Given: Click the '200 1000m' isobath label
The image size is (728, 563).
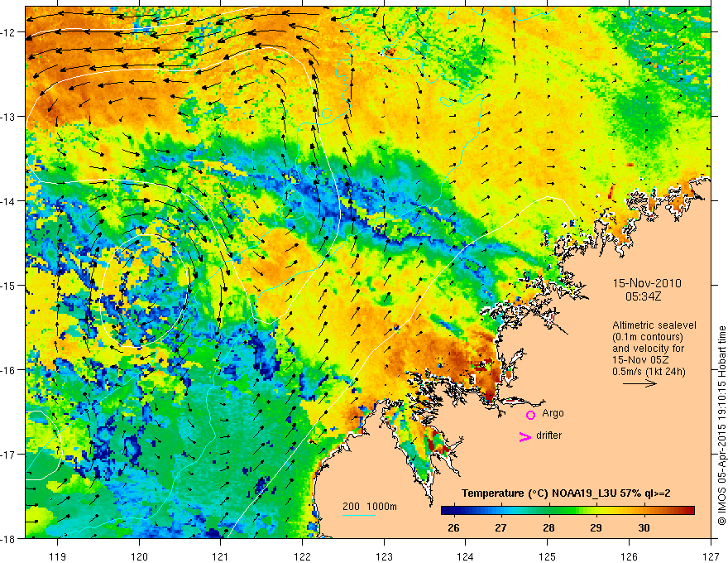Looking at the screenshot, I should [370, 507].
